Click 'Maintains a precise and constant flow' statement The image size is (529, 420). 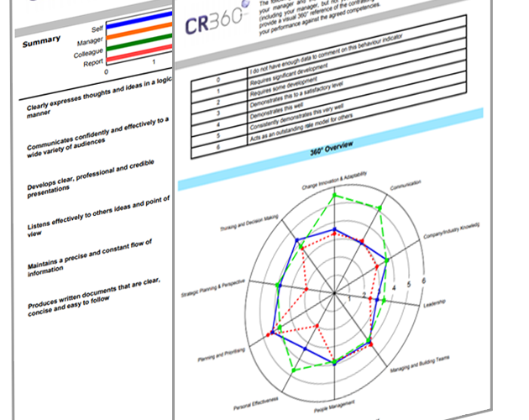(90, 258)
